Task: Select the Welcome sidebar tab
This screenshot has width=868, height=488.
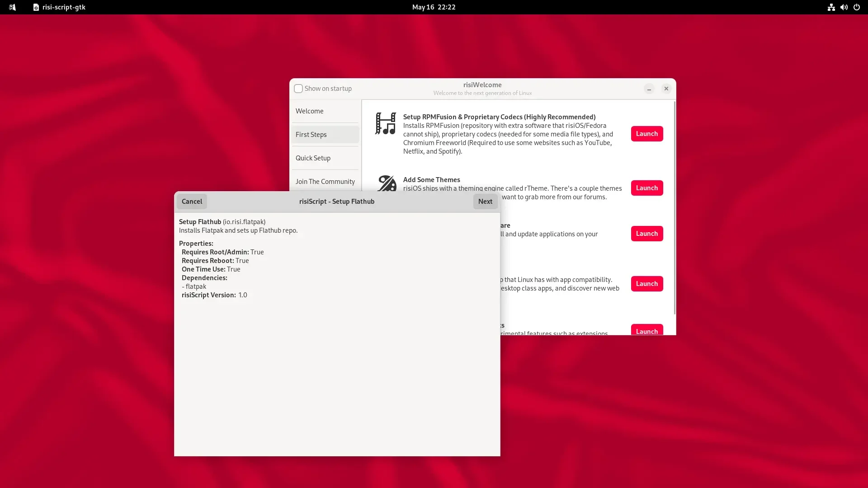Action: click(325, 111)
